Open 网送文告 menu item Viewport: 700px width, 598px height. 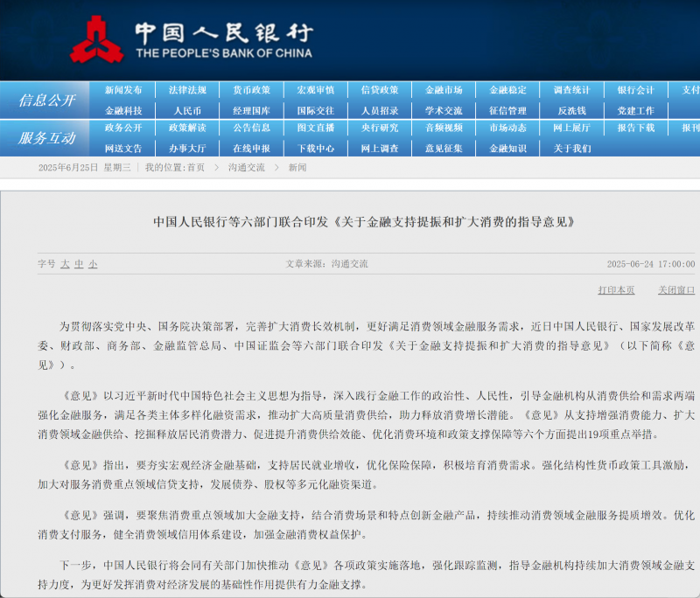point(123,149)
